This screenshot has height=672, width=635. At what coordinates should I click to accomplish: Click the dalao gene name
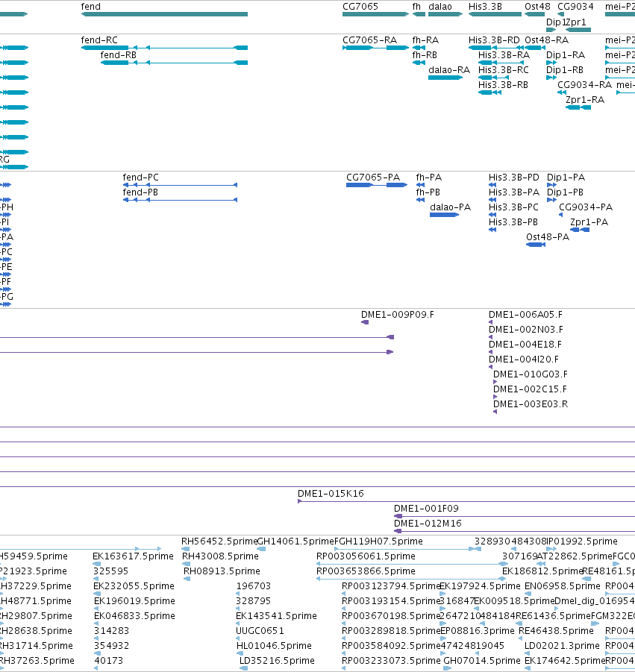click(440, 7)
